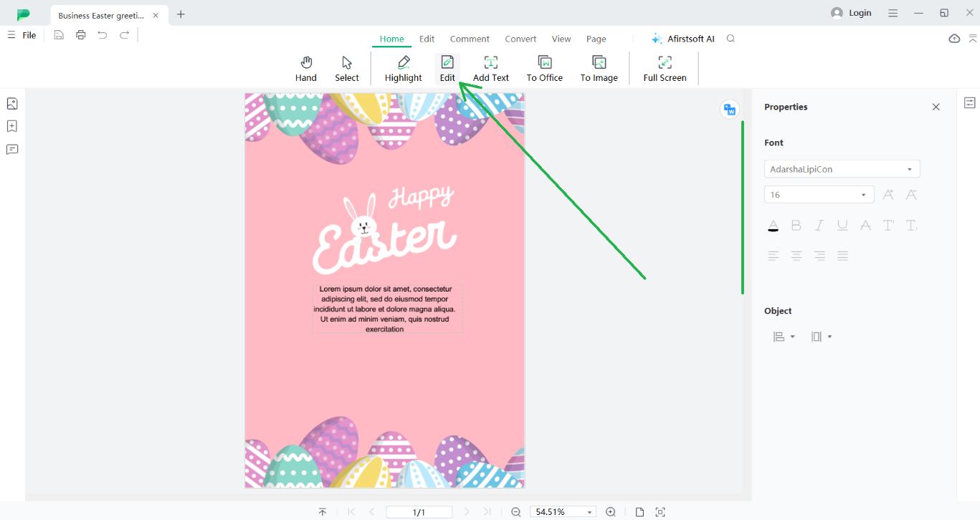The width and height of the screenshot is (980, 520).
Task: Toggle Superscript formatting
Action: click(x=888, y=225)
